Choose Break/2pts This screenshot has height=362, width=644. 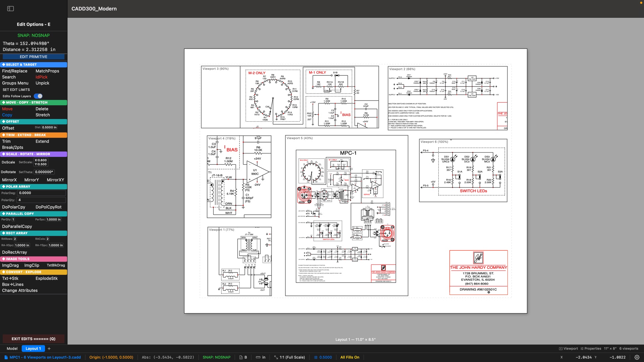pos(13,147)
